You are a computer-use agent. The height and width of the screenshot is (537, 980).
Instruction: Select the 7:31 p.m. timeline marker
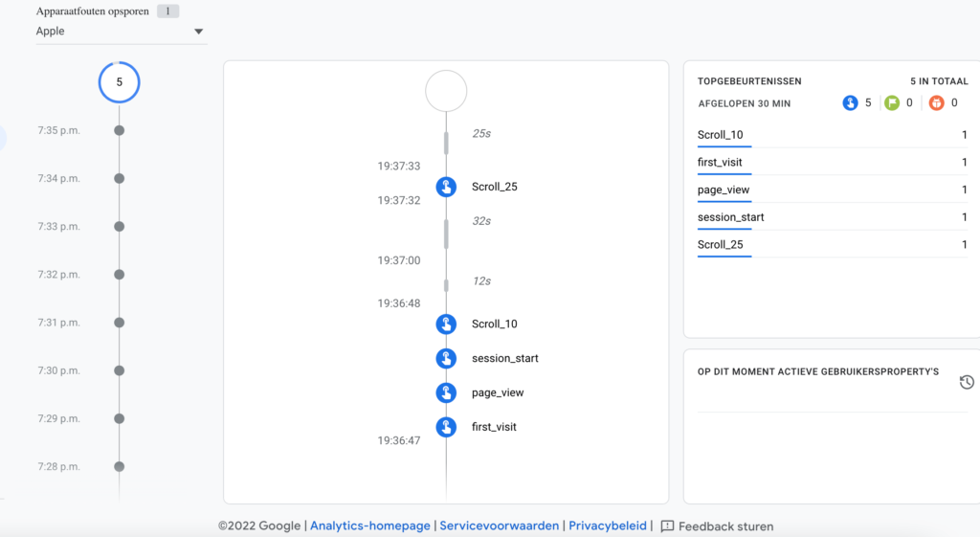[x=120, y=323]
